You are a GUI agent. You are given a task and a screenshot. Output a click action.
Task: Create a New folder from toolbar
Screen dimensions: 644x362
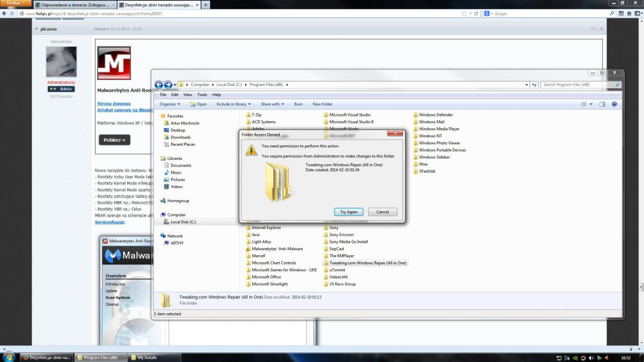click(x=323, y=104)
